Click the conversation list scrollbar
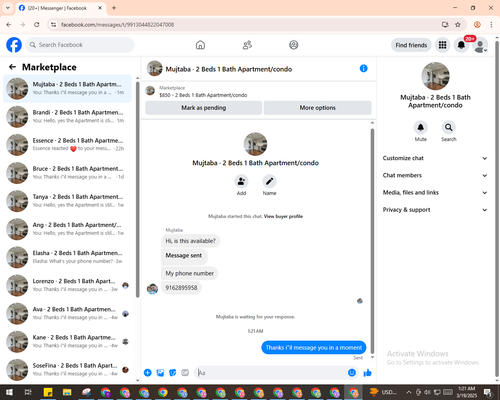The image size is (500, 400). tap(138, 189)
